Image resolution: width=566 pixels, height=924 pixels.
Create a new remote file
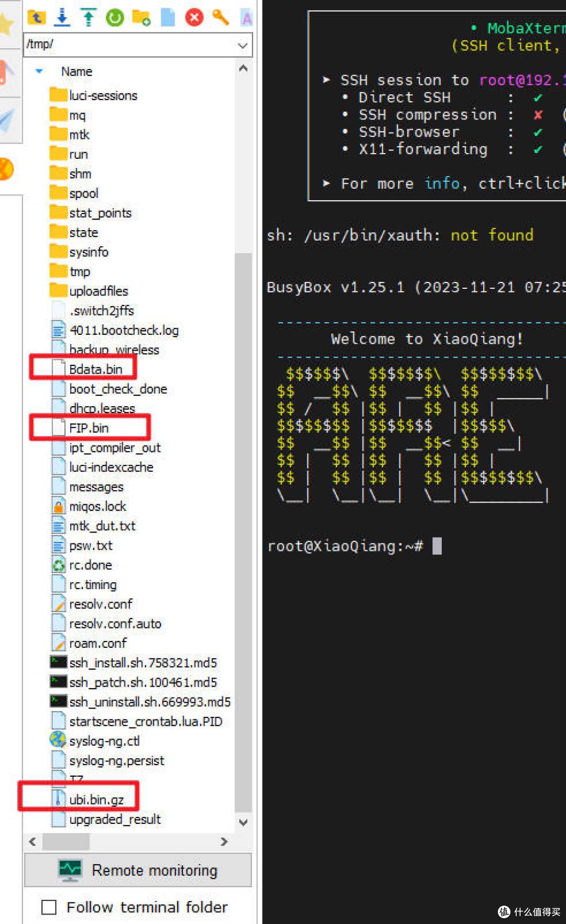pos(168,18)
